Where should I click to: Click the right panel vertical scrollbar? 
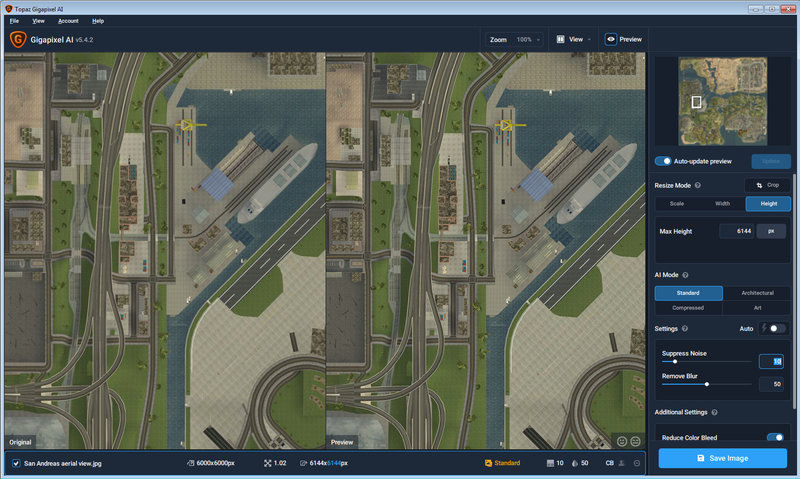794,291
